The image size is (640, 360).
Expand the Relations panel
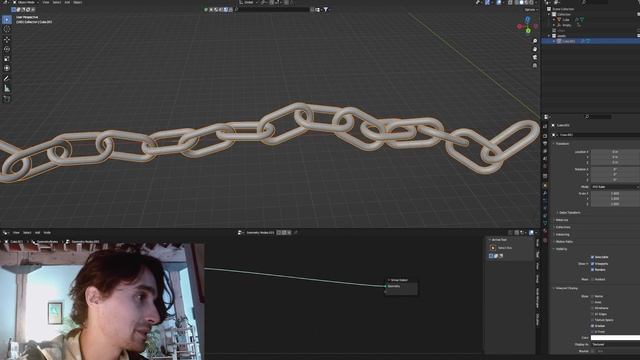click(x=561, y=220)
